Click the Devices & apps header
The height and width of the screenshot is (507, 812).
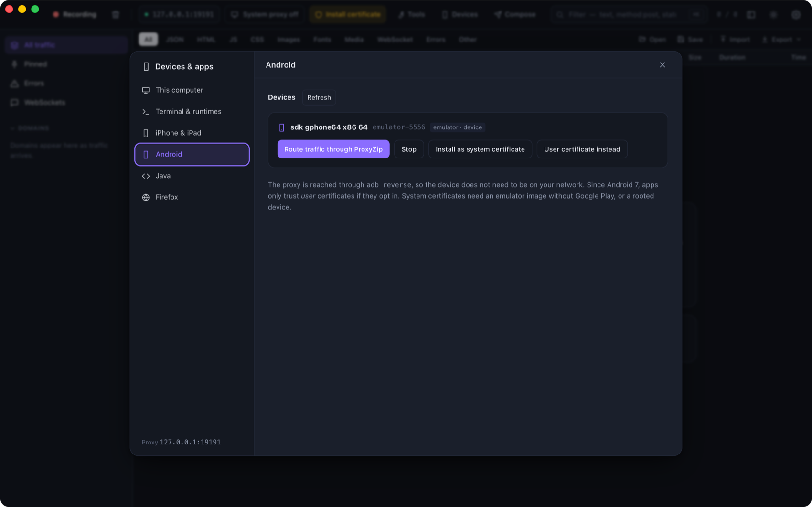(184, 66)
